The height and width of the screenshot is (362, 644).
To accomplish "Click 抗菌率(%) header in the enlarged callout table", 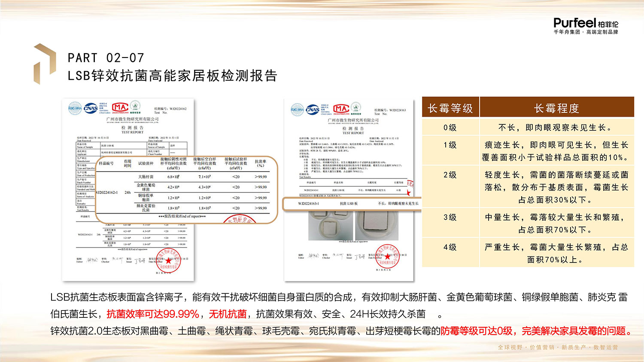I will 260,163.
